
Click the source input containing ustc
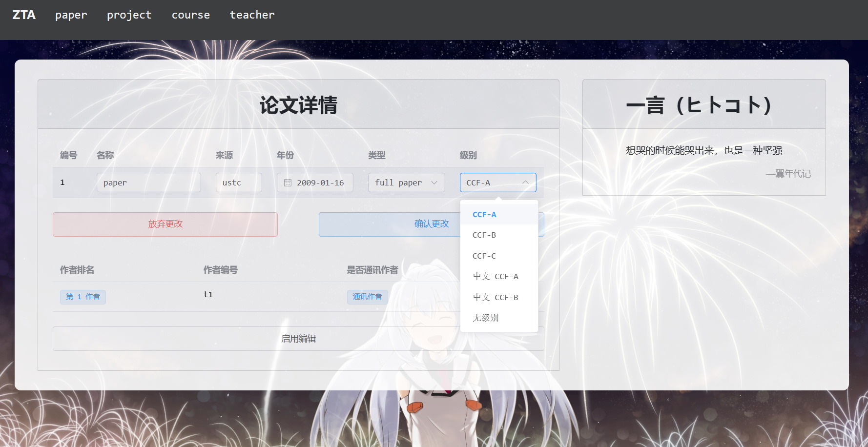239,183
